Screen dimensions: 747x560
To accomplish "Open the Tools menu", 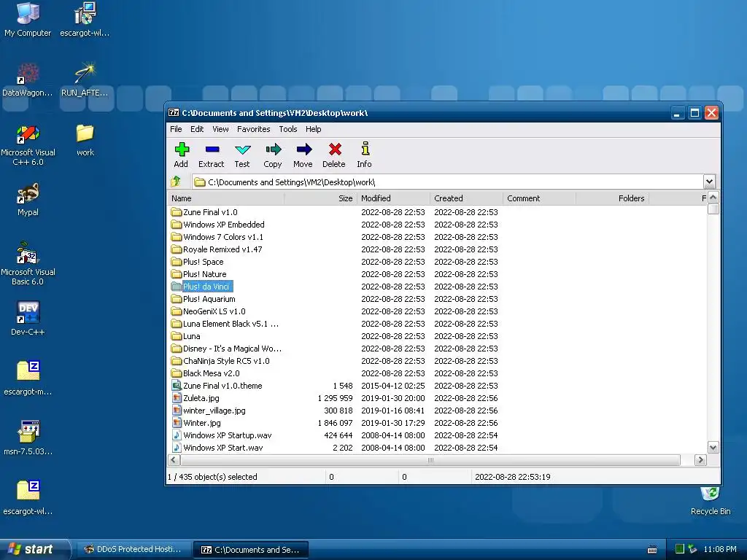I will click(287, 129).
